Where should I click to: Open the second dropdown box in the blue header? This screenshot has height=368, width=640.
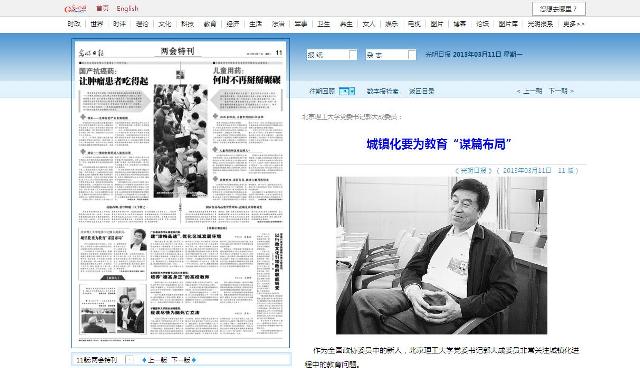point(391,55)
